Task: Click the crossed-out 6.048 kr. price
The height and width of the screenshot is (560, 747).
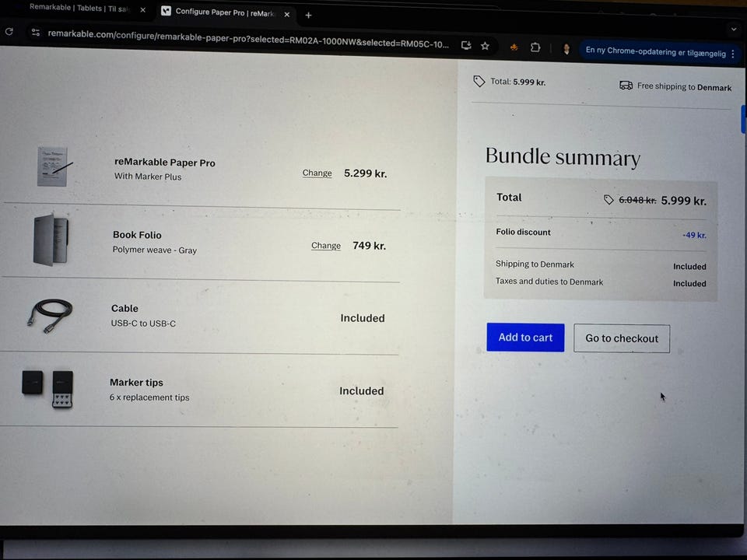Action: coord(637,200)
